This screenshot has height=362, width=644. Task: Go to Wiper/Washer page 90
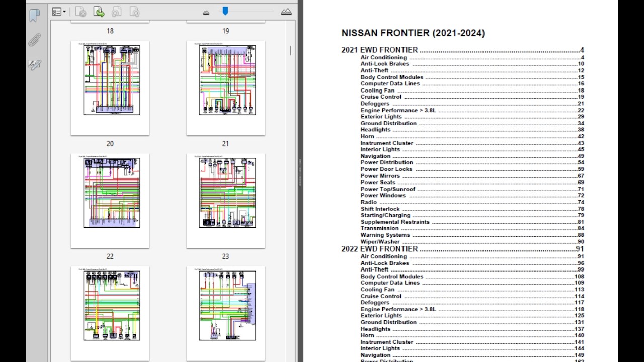pos(472,242)
